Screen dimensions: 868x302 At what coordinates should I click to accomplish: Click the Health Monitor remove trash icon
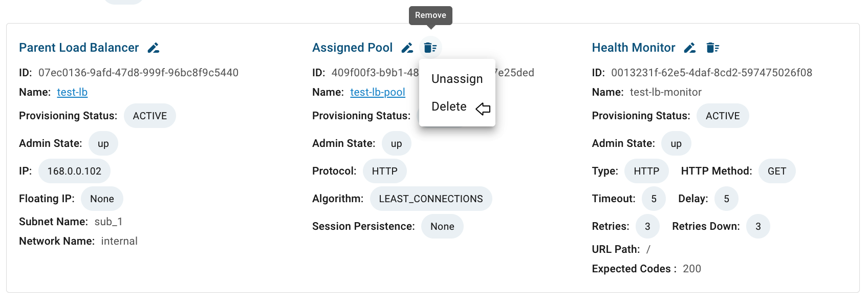pos(713,48)
